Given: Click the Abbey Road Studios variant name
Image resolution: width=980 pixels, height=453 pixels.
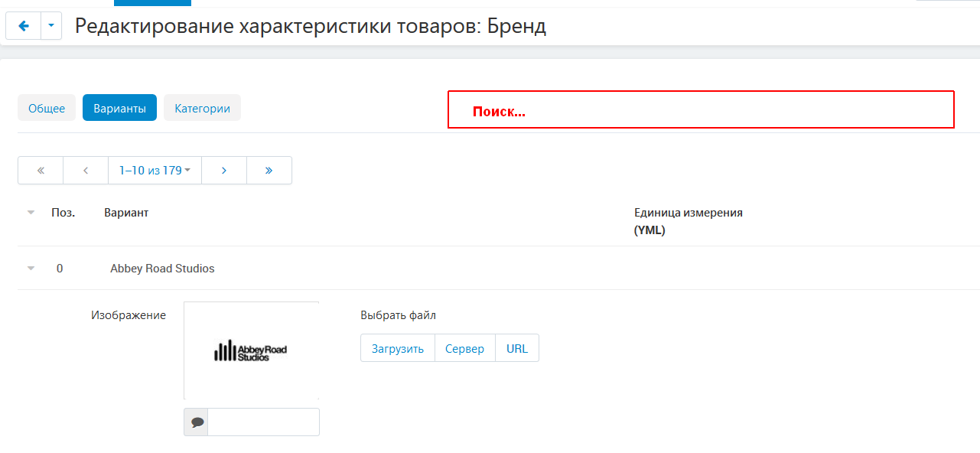Looking at the screenshot, I should (x=162, y=269).
